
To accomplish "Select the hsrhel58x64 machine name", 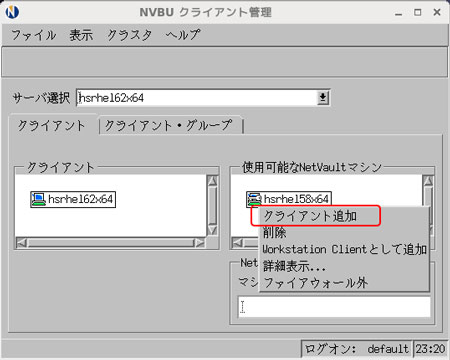I will [296, 199].
